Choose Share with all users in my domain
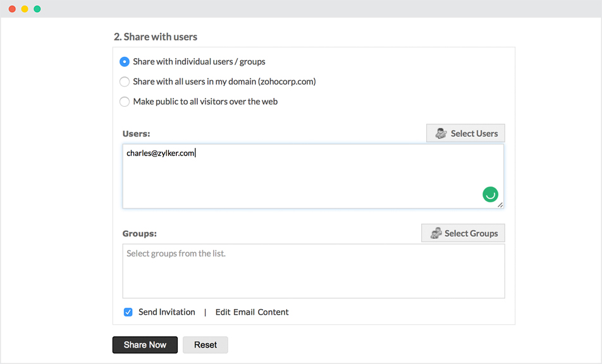The image size is (602, 364). pyautogui.click(x=125, y=82)
